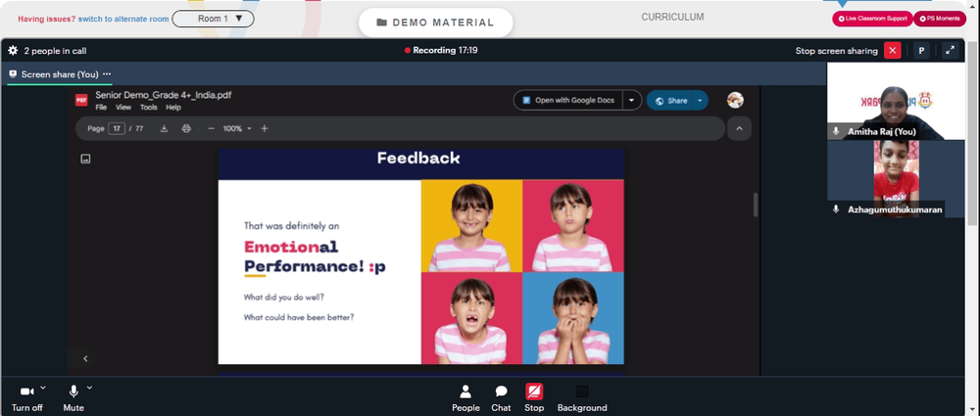Click PS Moments button
This screenshot has width=980, height=416.
(x=940, y=19)
